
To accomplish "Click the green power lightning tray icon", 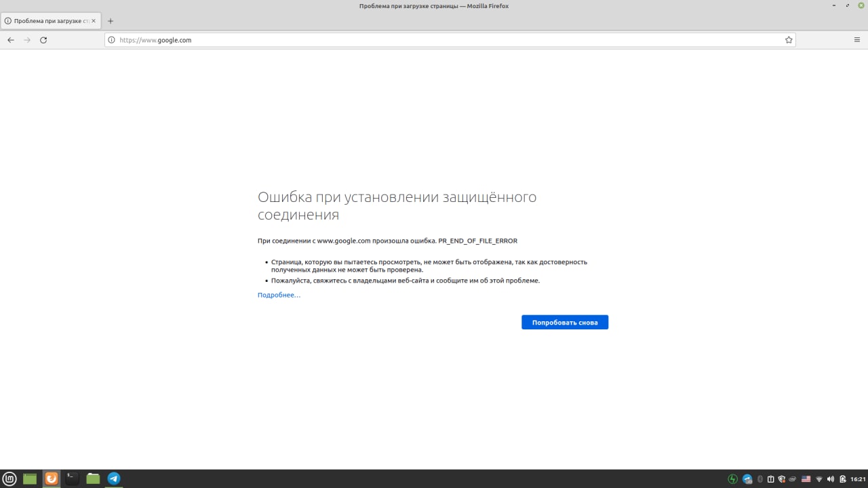I will (732, 479).
